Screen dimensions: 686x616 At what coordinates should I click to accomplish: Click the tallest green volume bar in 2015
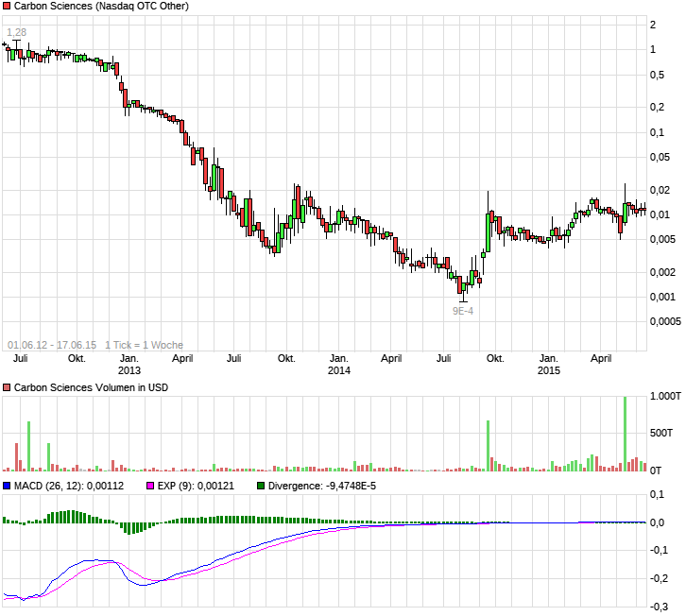pyautogui.click(x=625, y=434)
